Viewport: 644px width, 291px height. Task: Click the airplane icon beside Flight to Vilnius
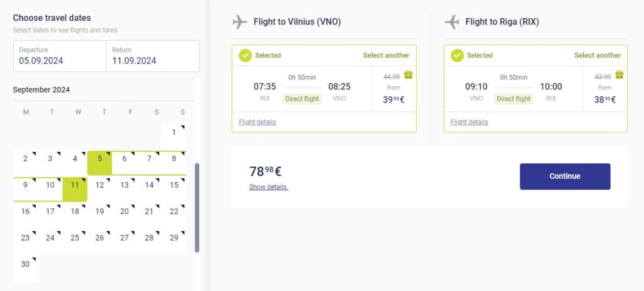coord(240,22)
